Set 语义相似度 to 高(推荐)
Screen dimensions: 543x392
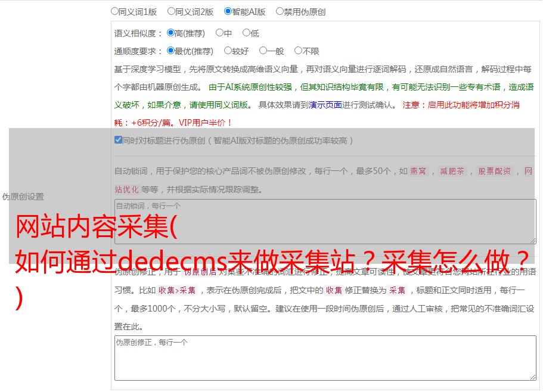170,33
